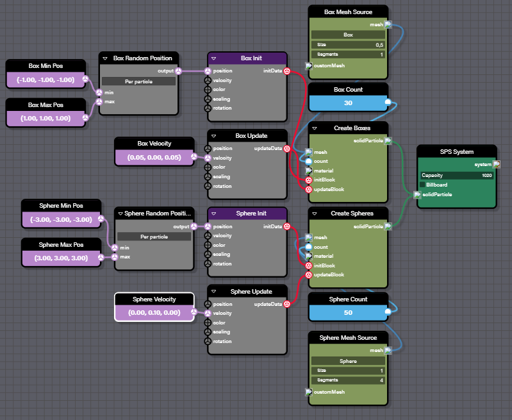Viewport: 512px width, 420px height.
Task: Click the Sphere Init initData output port
Action: 286,226
